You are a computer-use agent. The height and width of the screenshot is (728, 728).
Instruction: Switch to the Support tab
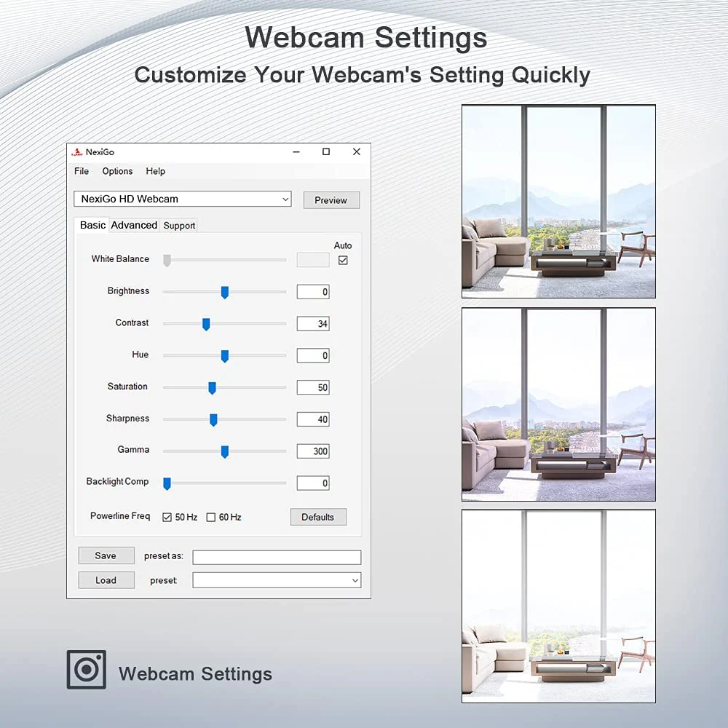click(x=179, y=226)
